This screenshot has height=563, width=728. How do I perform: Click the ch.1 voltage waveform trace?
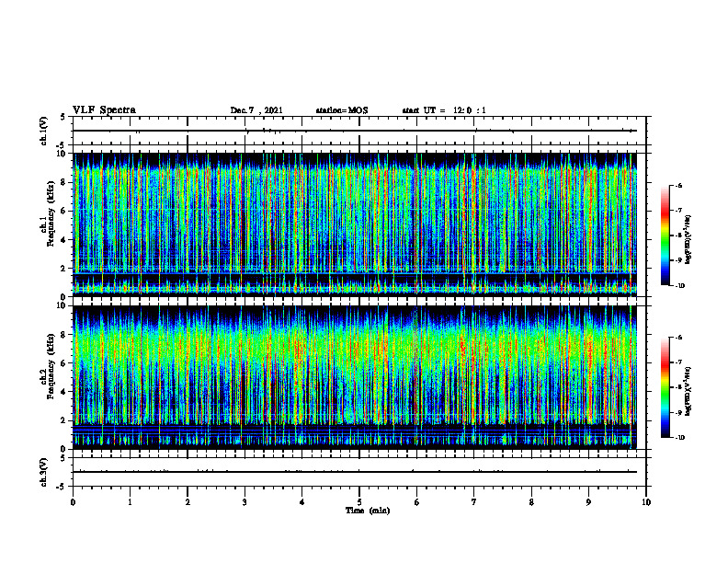[x=355, y=131]
